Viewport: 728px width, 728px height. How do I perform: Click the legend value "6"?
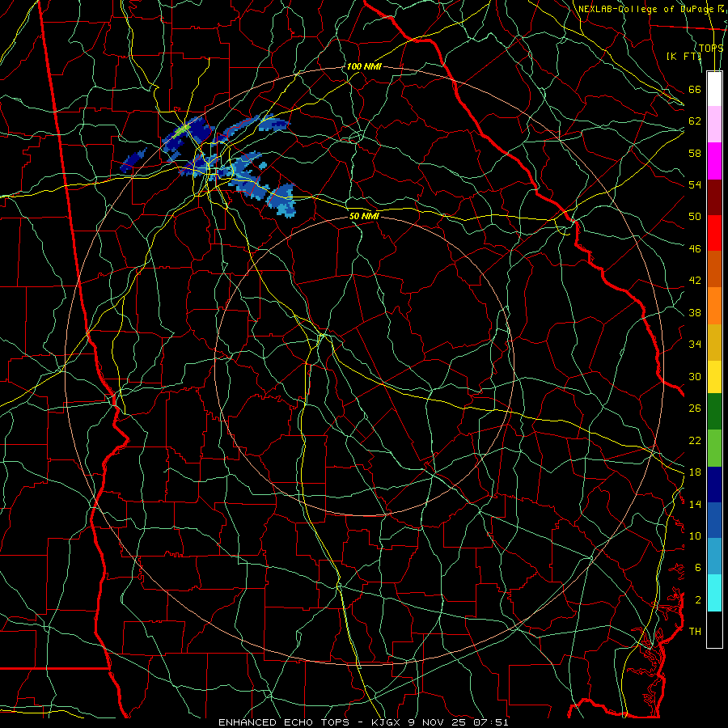coord(698,567)
